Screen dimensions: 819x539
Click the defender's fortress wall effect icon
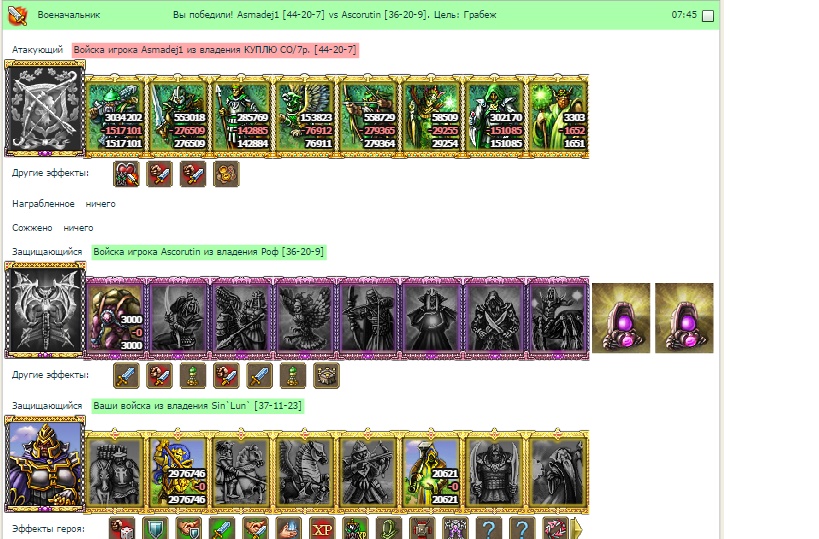click(326, 376)
